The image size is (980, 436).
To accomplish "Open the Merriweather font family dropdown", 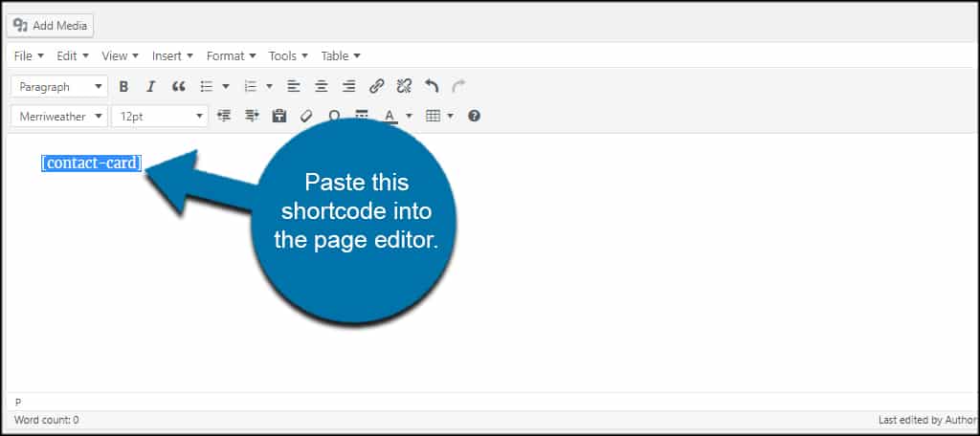I will 59,117.
